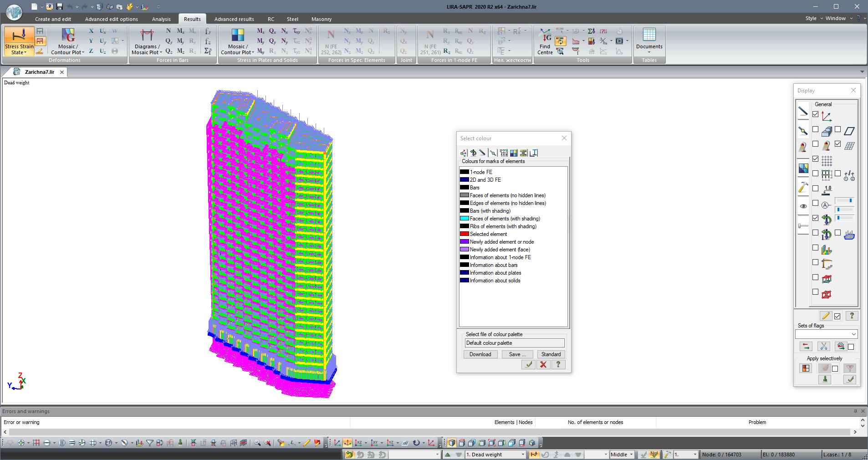Open the Advanced results tab

coord(234,19)
